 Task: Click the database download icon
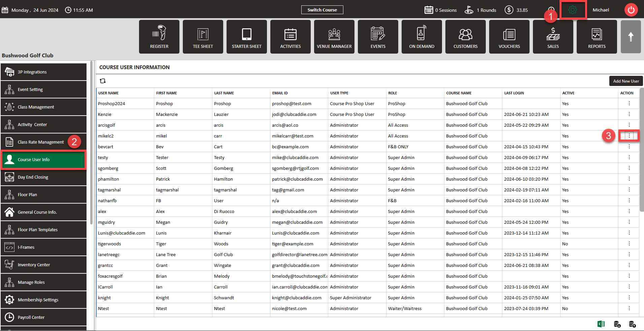point(617,324)
